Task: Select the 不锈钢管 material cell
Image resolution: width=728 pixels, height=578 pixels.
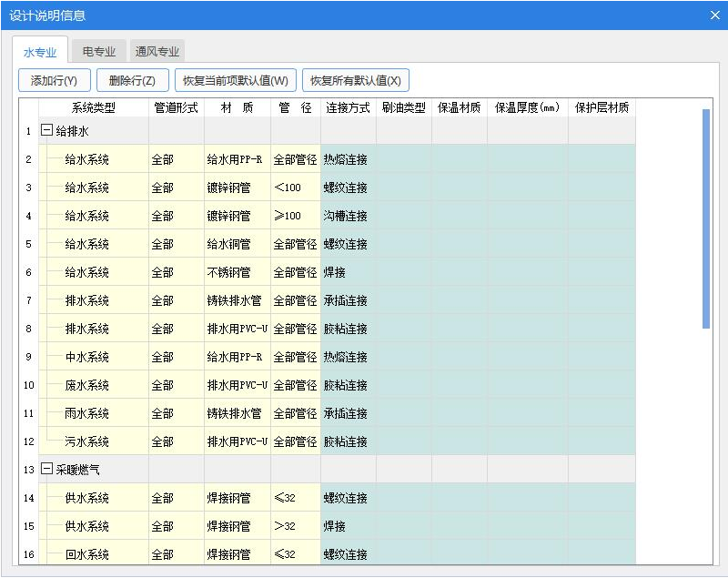Action: click(237, 272)
